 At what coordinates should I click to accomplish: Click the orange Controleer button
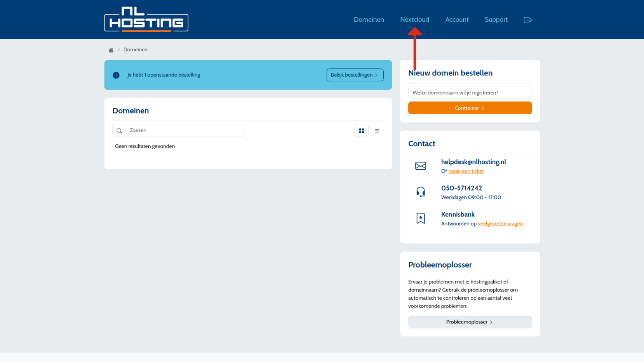pos(470,108)
